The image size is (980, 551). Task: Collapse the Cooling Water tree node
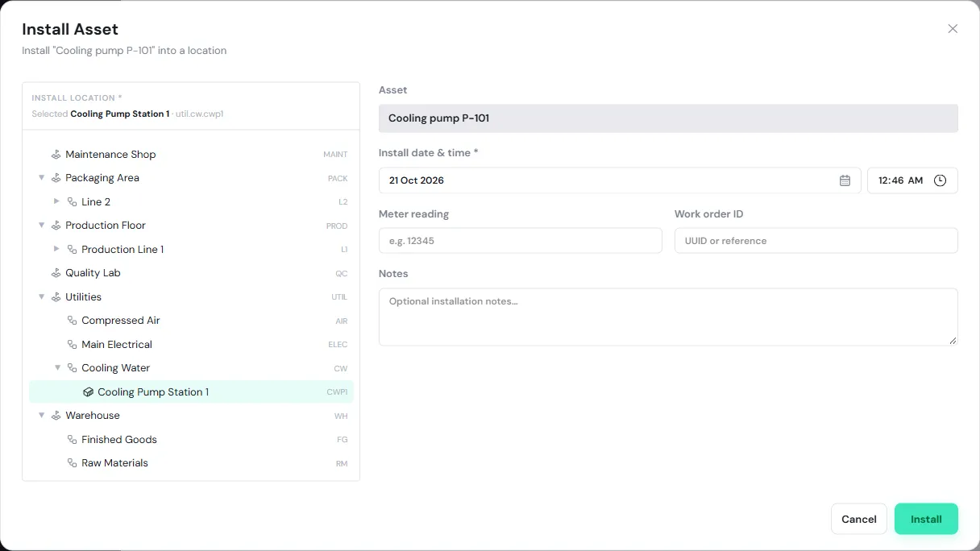(x=57, y=368)
